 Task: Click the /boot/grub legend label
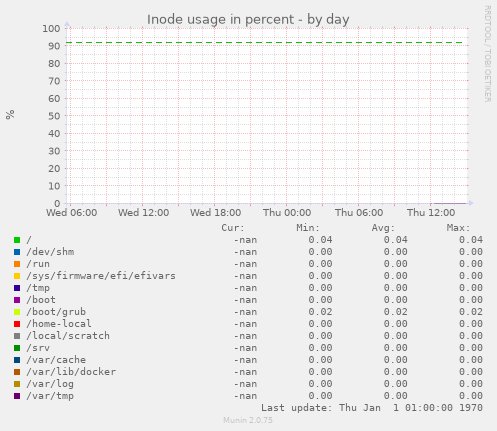[56, 312]
